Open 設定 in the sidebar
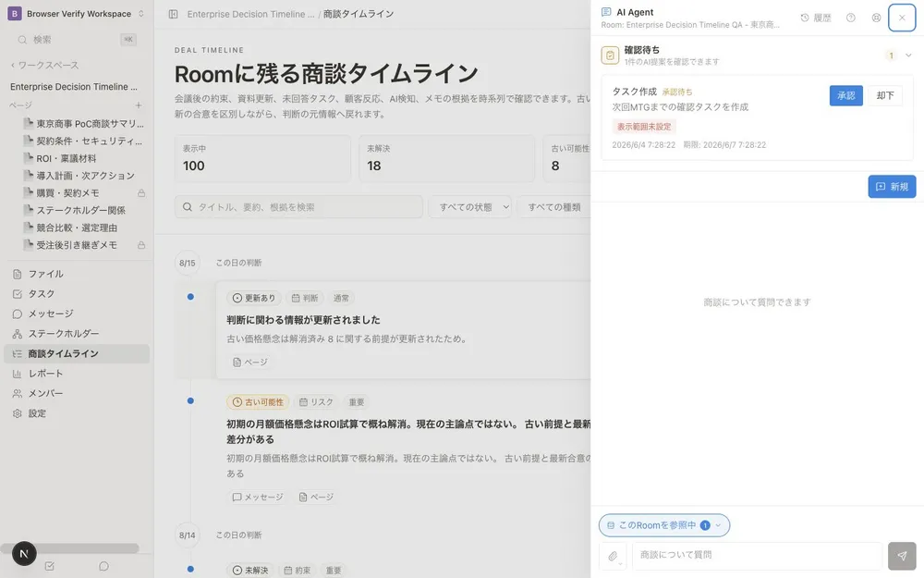Image resolution: width=924 pixels, height=578 pixels. click(77, 413)
